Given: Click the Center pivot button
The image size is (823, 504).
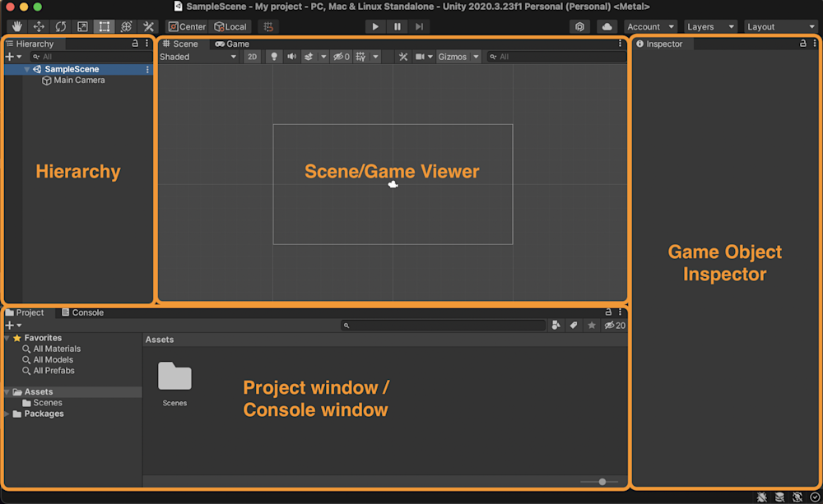Looking at the screenshot, I should tap(187, 26).
